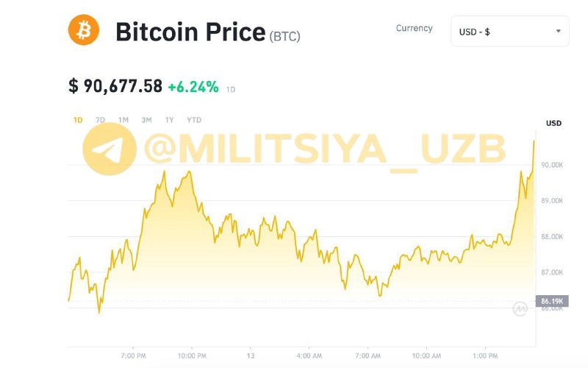
Task: Click the orange Bitcoin logo icon
Action: tap(84, 30)
